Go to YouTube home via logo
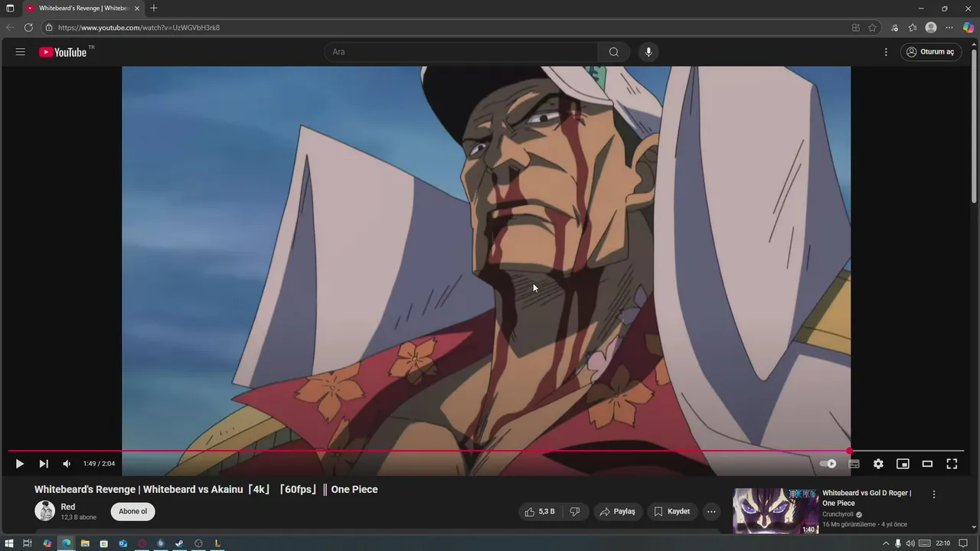The height and width of the screenshot is (551, 980). point(63,52)
